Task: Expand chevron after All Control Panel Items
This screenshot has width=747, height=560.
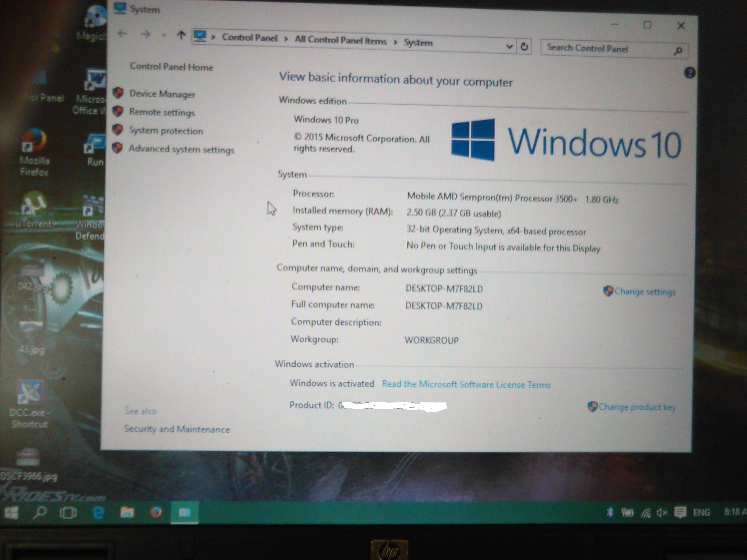Action: tap(395, 42)
